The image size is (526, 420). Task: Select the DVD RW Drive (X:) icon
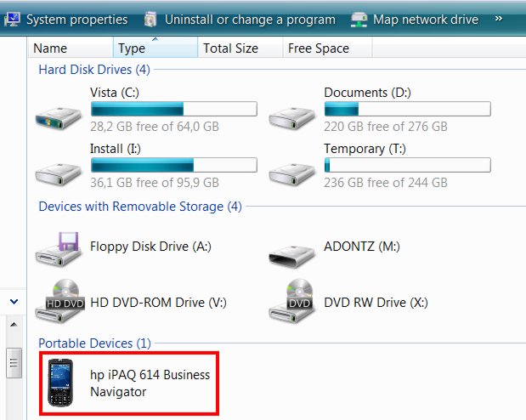click(x=292, y=301)
